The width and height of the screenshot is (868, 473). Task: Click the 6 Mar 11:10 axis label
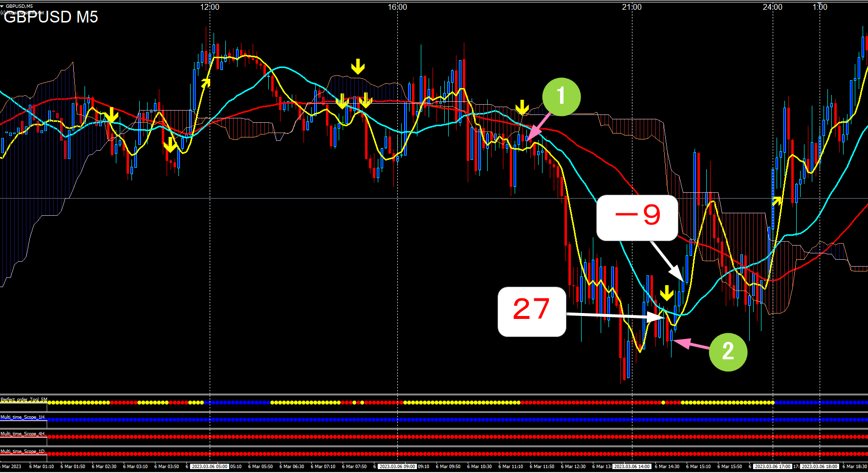tap(511, 467)
